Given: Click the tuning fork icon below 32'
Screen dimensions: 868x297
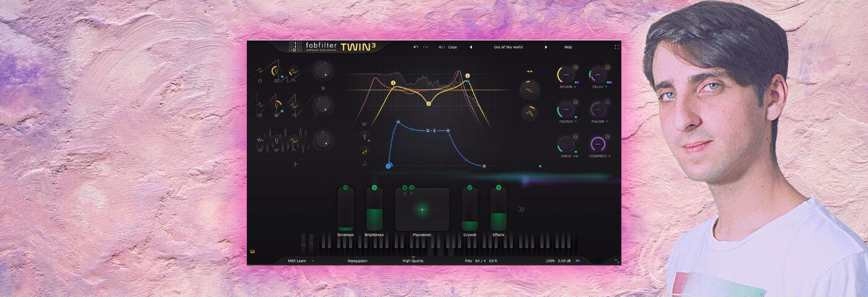Looking at the screenshot, I should 365,136.
